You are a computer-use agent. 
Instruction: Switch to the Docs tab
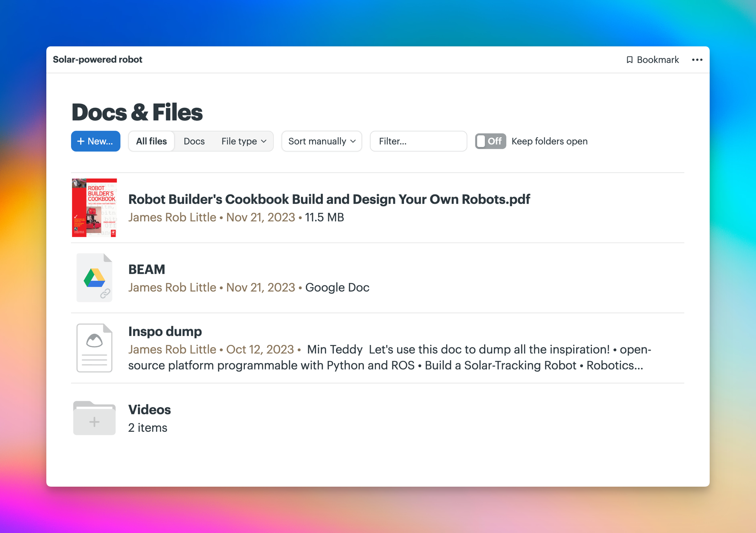click(194, 141)
